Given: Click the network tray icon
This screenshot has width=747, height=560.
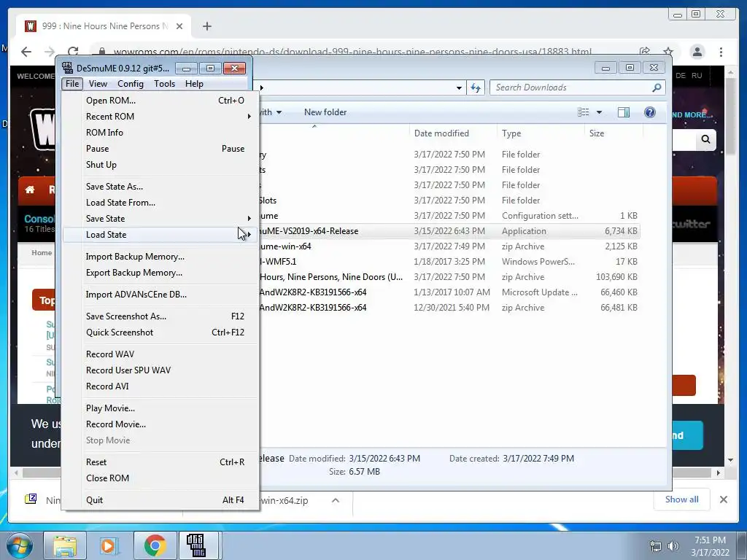Looking at the screenshot, I should pyautogui.click(x=656, y=546).
